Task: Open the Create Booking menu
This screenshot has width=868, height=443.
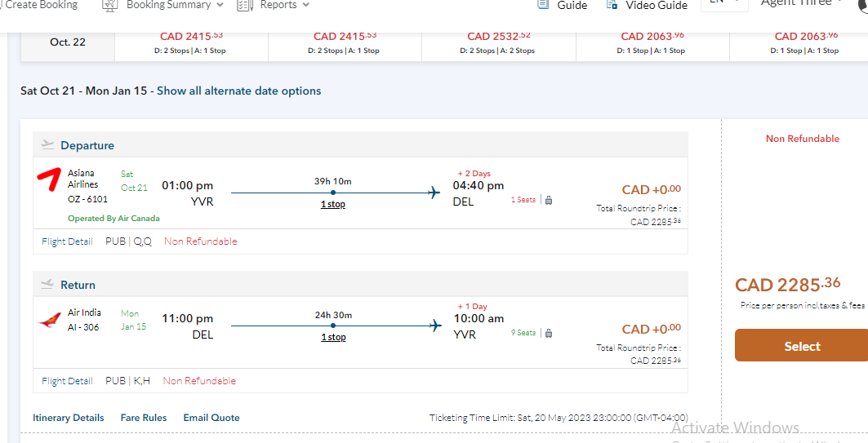Action: pos(41,5)
